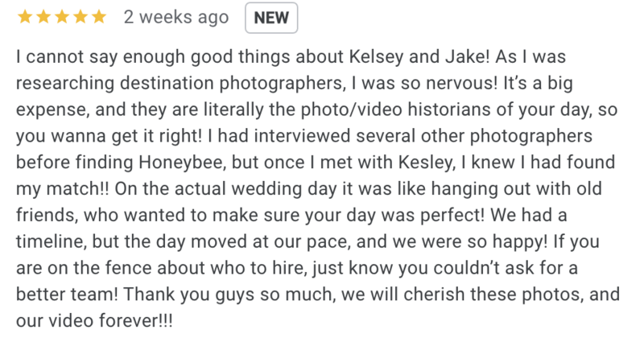Click the second gold star icon
The image size is (644, 346).
coord(43,17)
